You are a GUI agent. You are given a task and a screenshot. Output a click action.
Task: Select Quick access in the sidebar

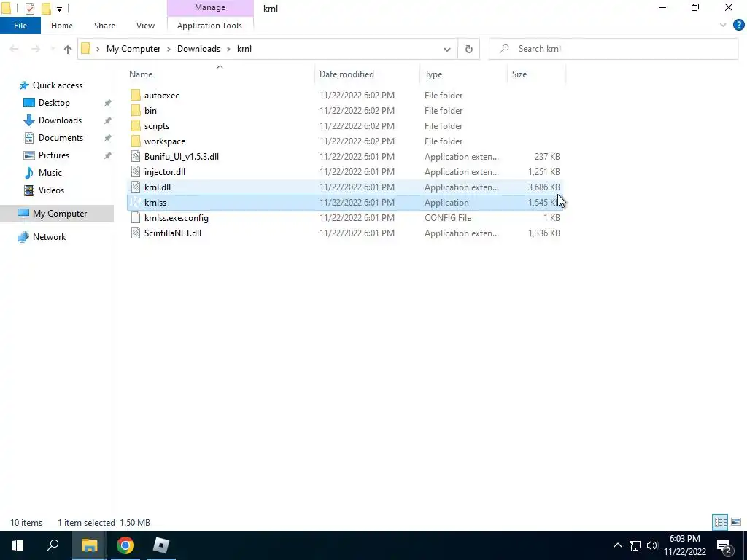57,85
